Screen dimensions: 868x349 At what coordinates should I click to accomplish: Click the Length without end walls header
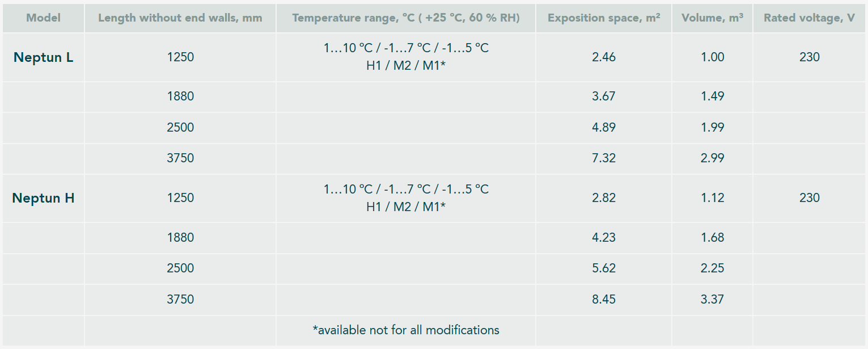point(180,18)
